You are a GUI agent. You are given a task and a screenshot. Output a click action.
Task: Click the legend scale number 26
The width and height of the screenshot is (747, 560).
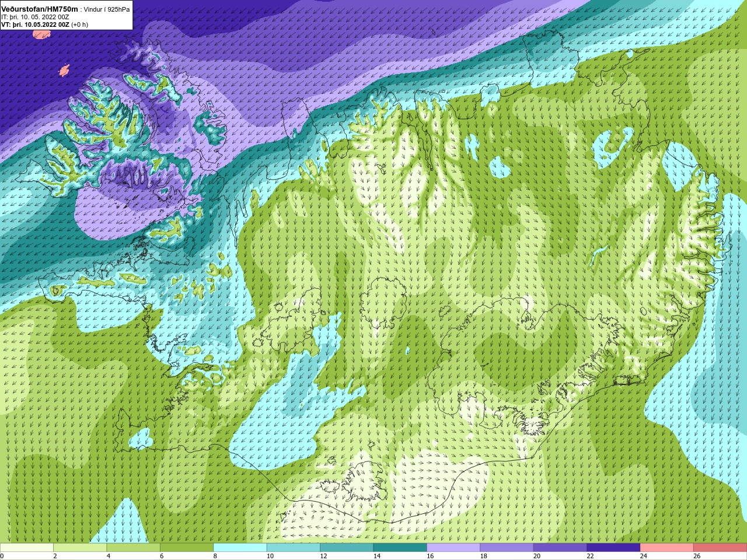pyautogui.click(x=697, y=556)
